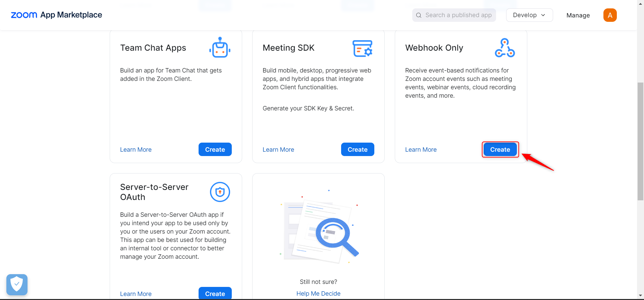Viewport: 644px width, 300px height.
Task: Open the security shield badge widget
Action: click(x=17, y=285)
